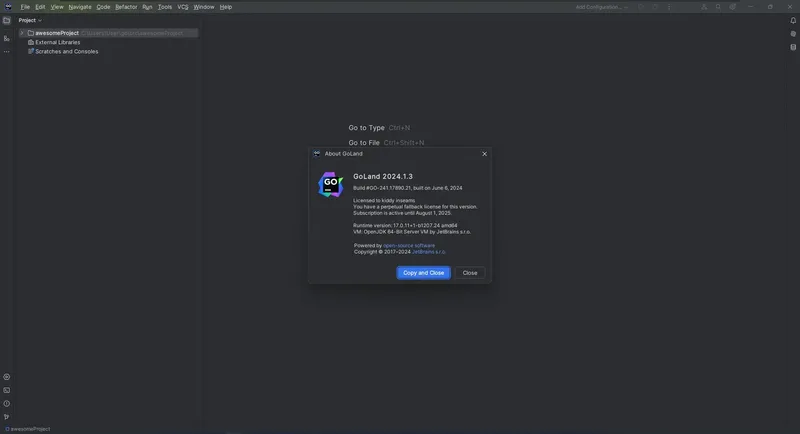The width and height of the screenshot is (800, 434).
Task: Open Code With Me icon in toolbar
Action: pos(704,7)
